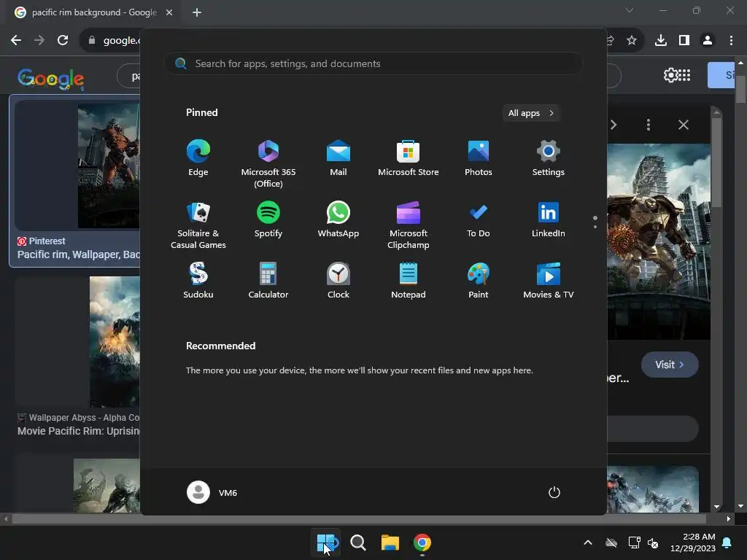747x560 pixels.
Task: Start the Sudoku game
Action: pyautogui.click(x=198, y=281)
